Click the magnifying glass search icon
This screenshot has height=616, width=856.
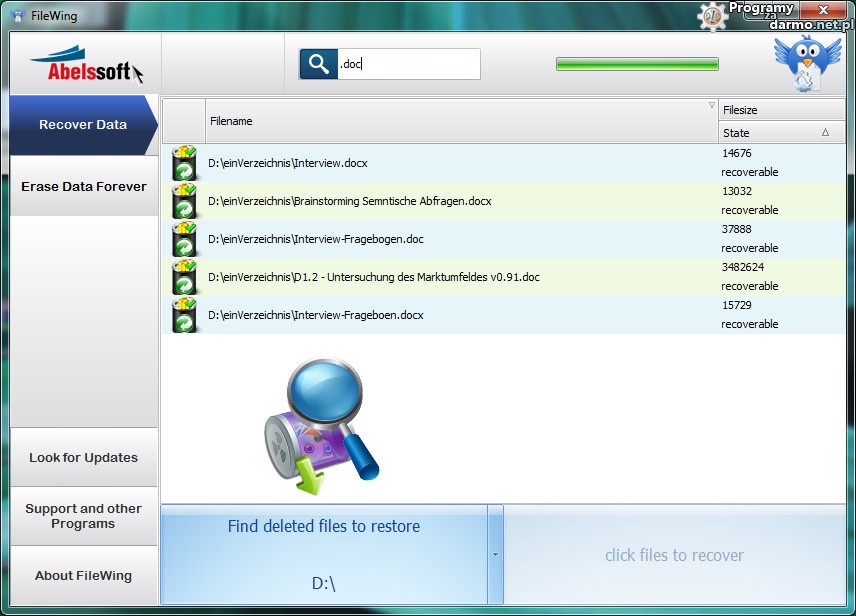pos(318,64)
